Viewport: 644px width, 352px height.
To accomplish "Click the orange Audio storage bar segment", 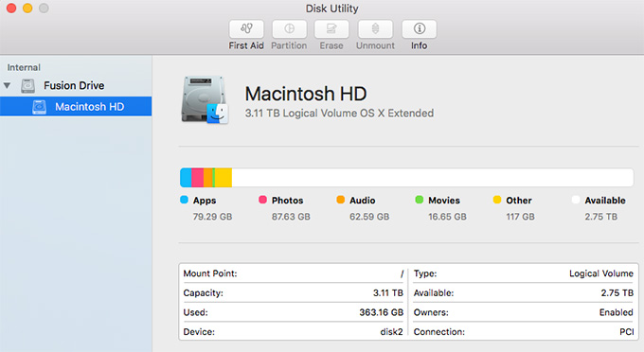I will pos(208,178).
